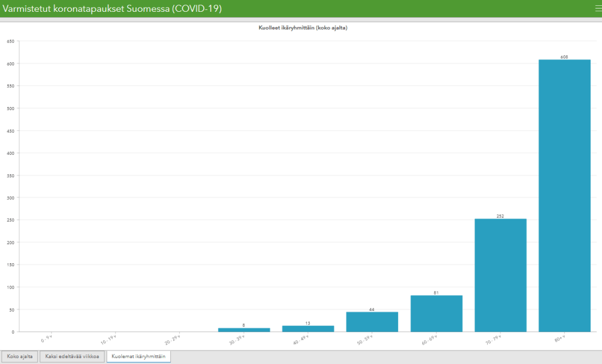Click the 80+ v axis label
602x364 pixels.
pos(560,338)
